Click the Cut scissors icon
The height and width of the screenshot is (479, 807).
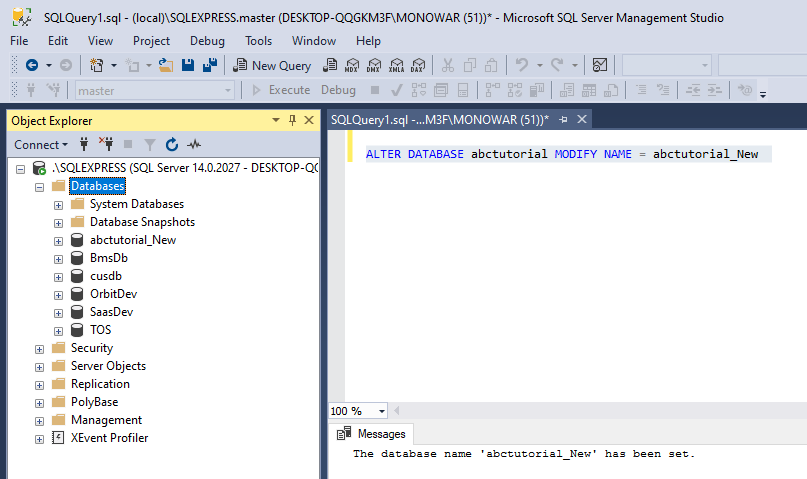point(448,65)
